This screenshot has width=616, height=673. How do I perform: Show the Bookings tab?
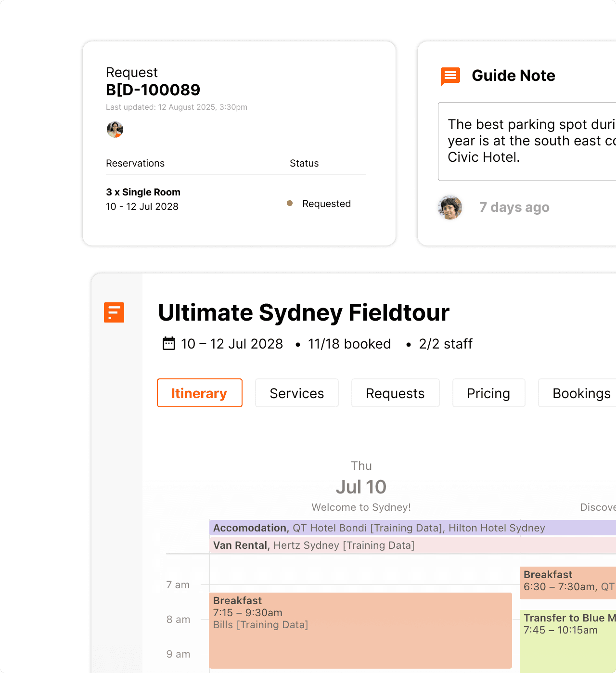coord(582,393)
